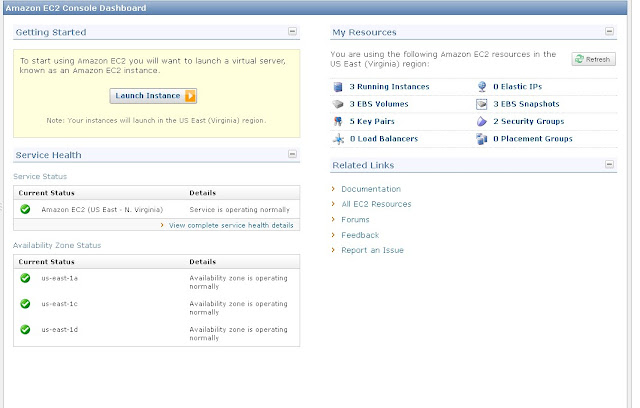Click the EBS Snapshots icon
The width and height of the screenshot is (640, 408).
tap(482, 104)
